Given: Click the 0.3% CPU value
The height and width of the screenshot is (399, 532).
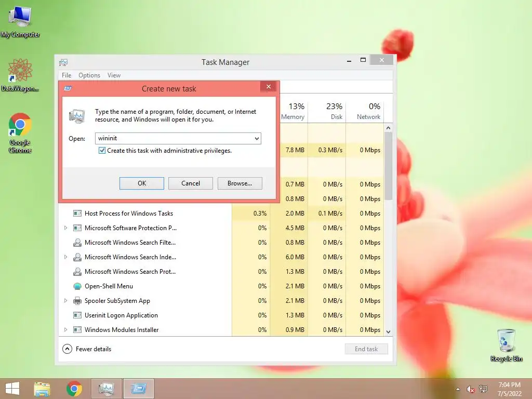Looking at the screenshot, I should [260, 214].
